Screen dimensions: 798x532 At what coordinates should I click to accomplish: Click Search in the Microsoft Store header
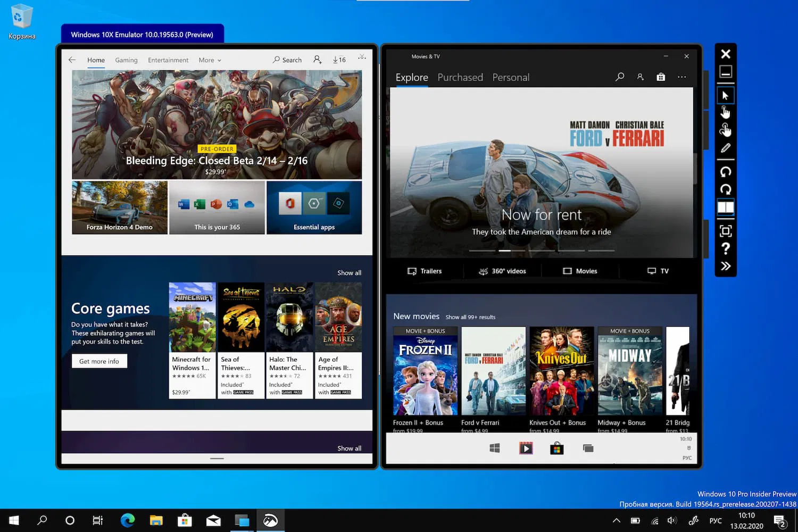pos(287,60)
